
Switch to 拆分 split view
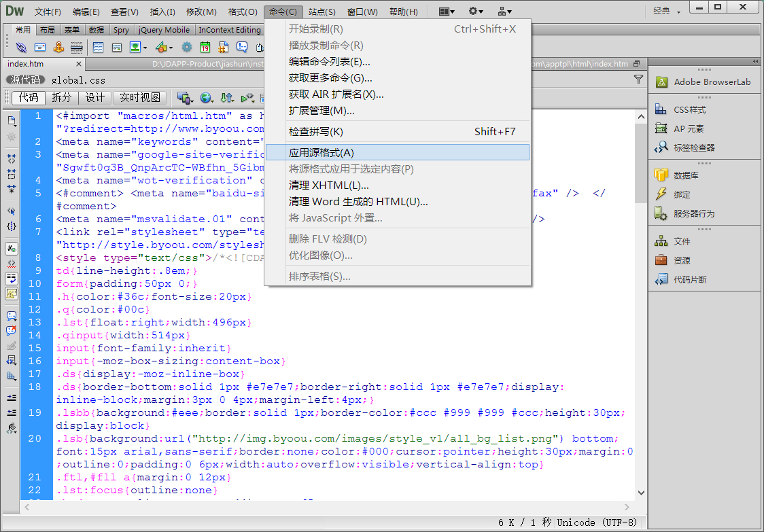pyautogui.click(x=62, y=98)
